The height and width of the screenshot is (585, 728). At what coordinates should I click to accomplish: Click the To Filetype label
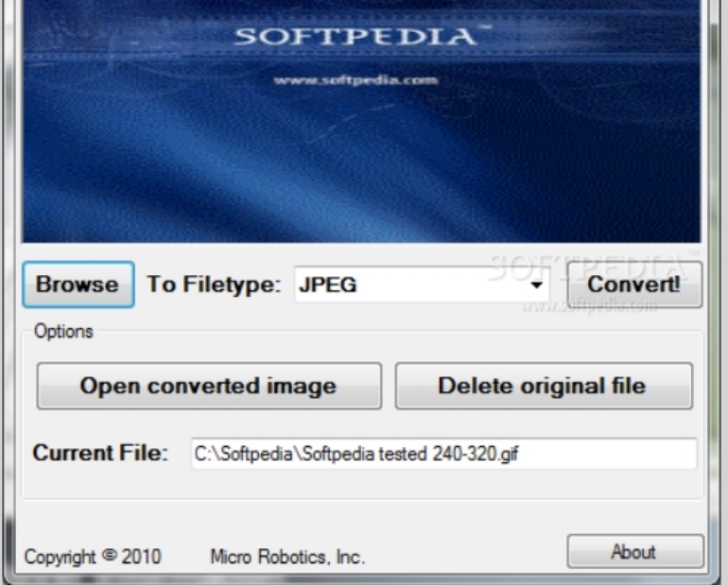pyautogui.click(x=214, y=284)
